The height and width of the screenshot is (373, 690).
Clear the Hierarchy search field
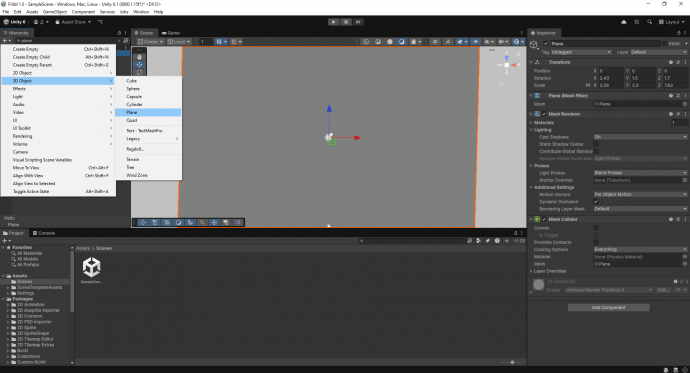coord(119,40)
